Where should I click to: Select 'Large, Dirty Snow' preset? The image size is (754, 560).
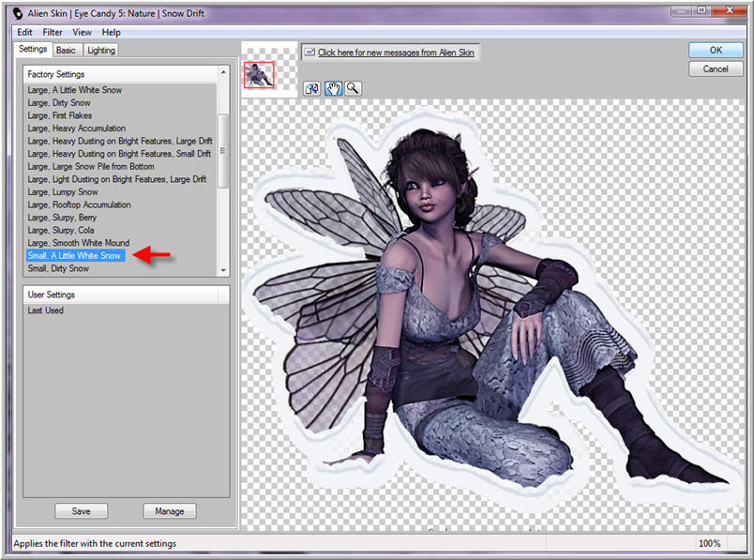[x=59, y=103]
